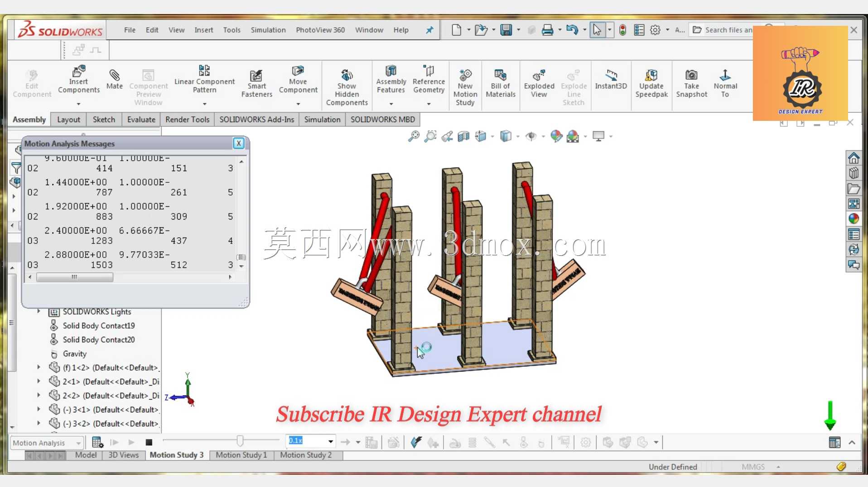Open the Options gear icon
The height and width of the screenshot is (487, 868).
pos(655,30)
